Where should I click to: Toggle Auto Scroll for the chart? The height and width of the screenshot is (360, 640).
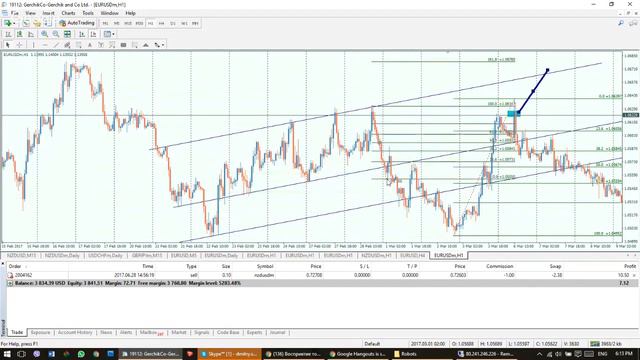pyautogui.click(x=82, y=34)
